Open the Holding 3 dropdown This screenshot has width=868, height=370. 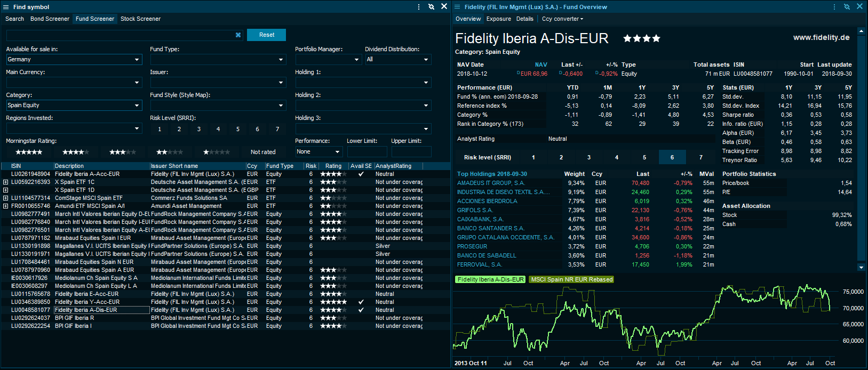point(363,128)
